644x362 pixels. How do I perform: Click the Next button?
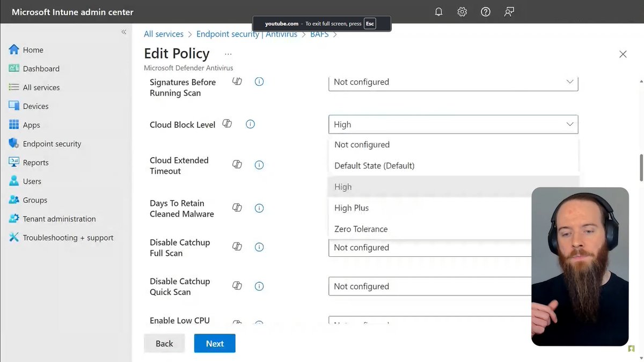215,343
